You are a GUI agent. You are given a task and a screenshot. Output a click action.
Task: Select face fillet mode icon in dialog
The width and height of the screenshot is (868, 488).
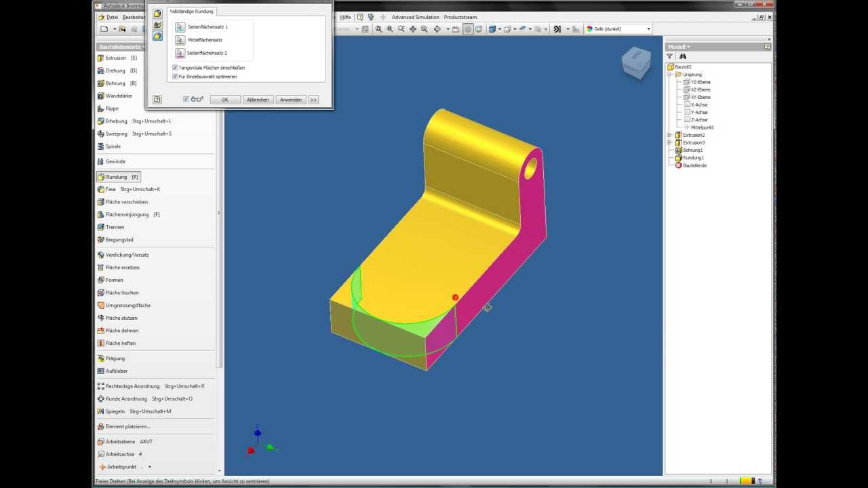point(157,25)
